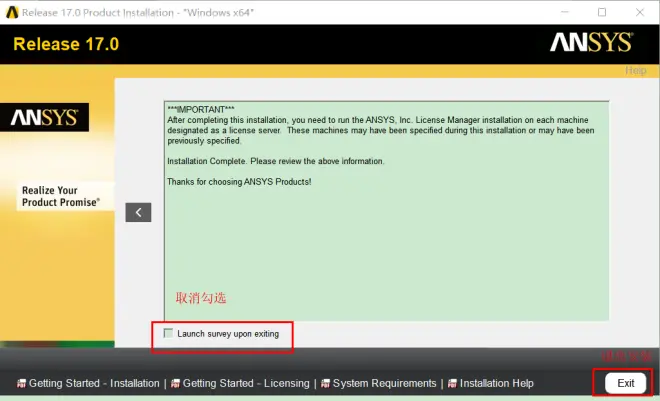Click PDF icon beside Getting Started - Licensing
Viewport: 660px width, 401px height.
pyautogui.click(x=176, y=383)
